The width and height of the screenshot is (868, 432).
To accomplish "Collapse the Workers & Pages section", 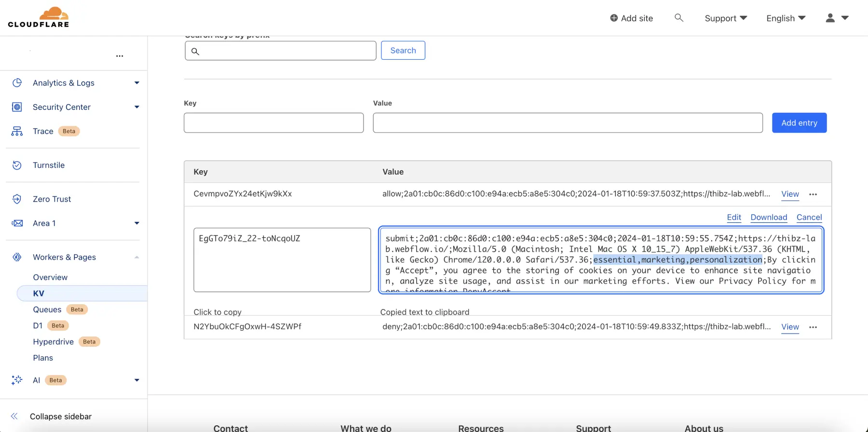I will (x=137, y=257).
